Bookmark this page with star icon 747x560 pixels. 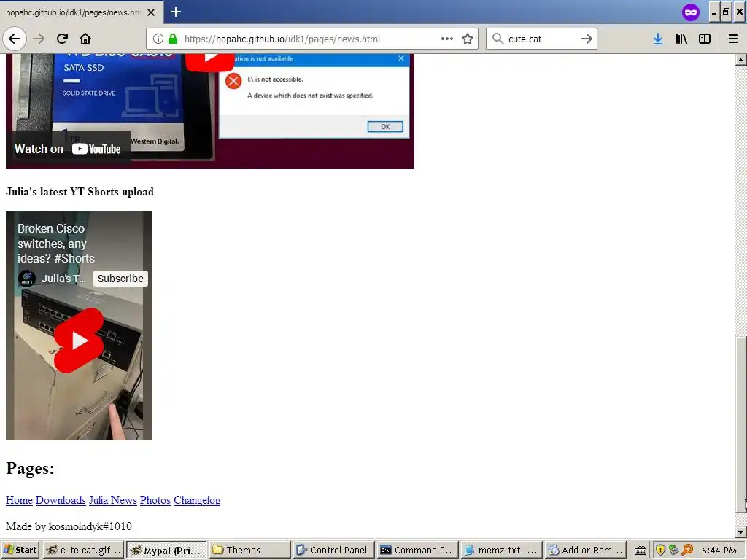468,39
